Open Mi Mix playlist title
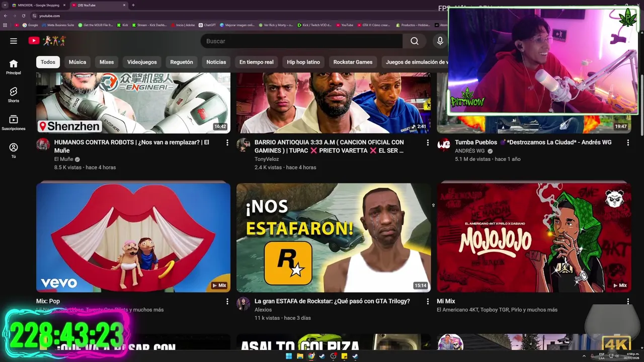Viewport: 644px width, 362px height. click(446, 301)
